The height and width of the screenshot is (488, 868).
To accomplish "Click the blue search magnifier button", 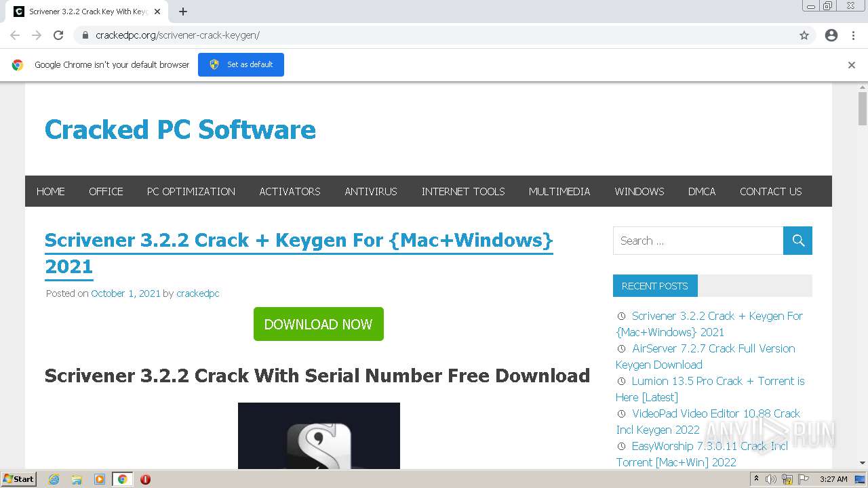I will tap(797, 241).
